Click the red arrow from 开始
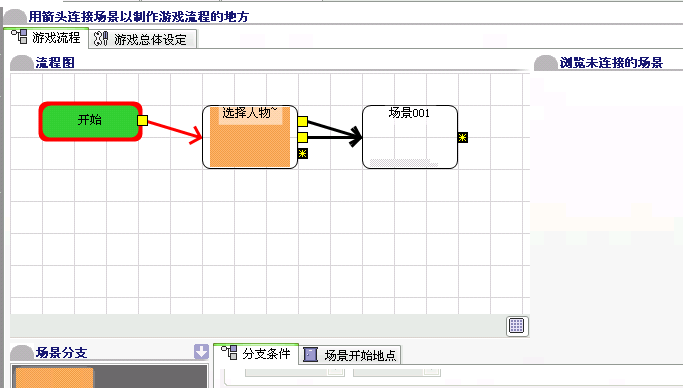This screenshot has width=683, height=388. 174,130
